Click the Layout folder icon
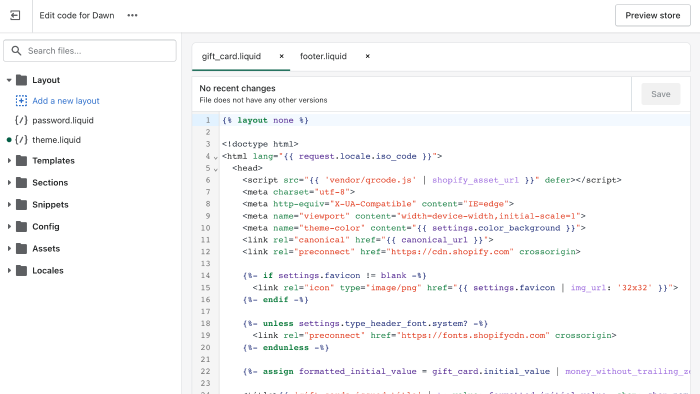This screenshot has height=394, width=700. [x=21, y=80]
